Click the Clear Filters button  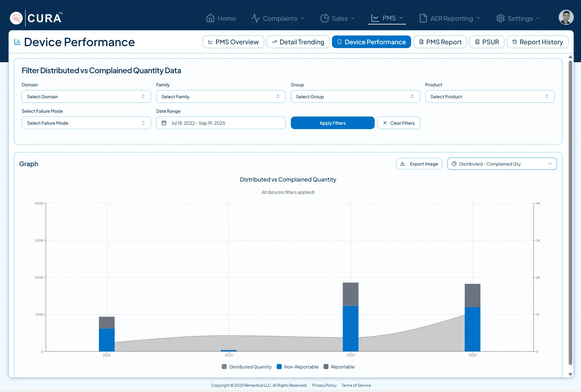(x=398, y=123)
